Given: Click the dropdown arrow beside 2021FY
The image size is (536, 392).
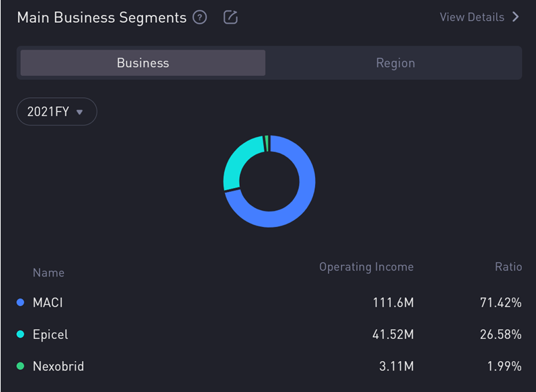Looking at the screenshot, I should (80, 112).
